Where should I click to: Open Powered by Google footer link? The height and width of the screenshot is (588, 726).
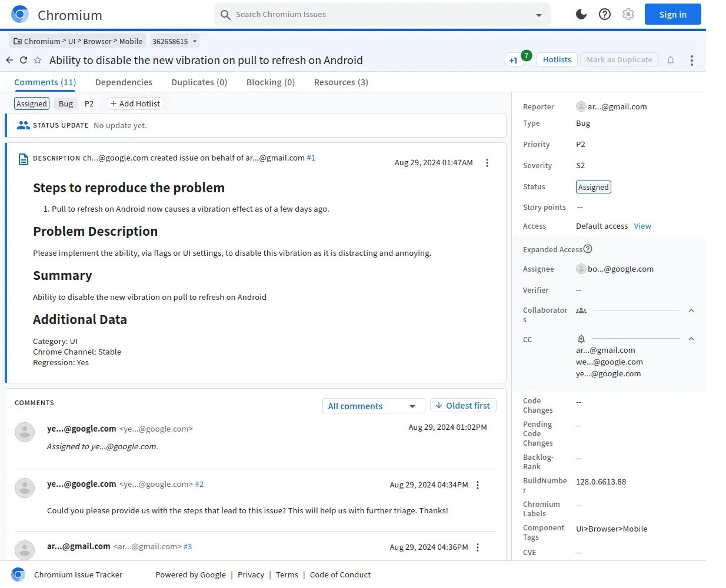(191, 574)
